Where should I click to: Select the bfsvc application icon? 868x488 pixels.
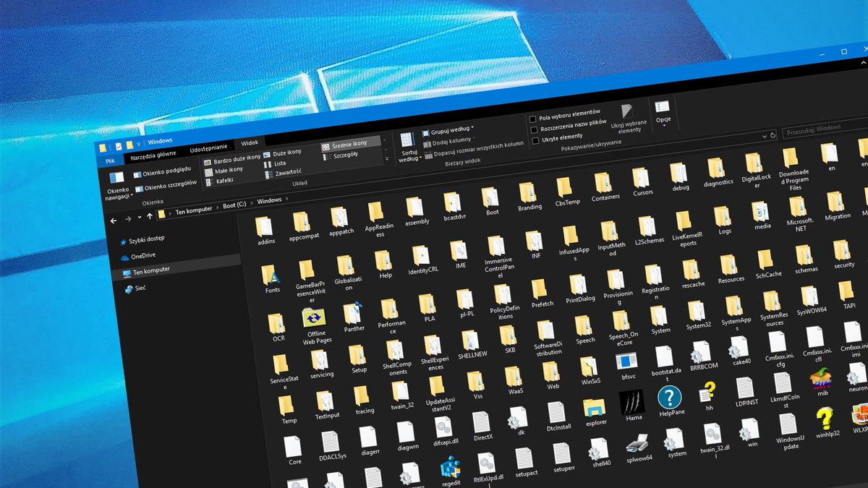pos(626,360)
